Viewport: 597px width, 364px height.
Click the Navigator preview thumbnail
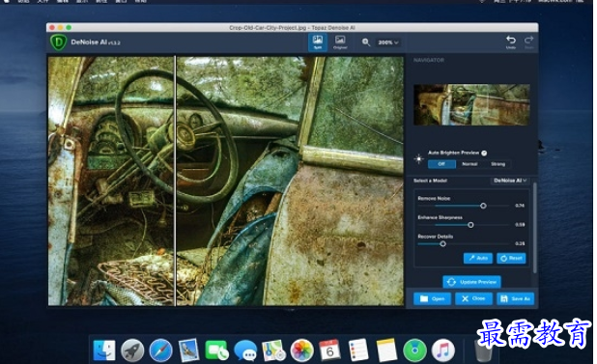click(471, 104)
